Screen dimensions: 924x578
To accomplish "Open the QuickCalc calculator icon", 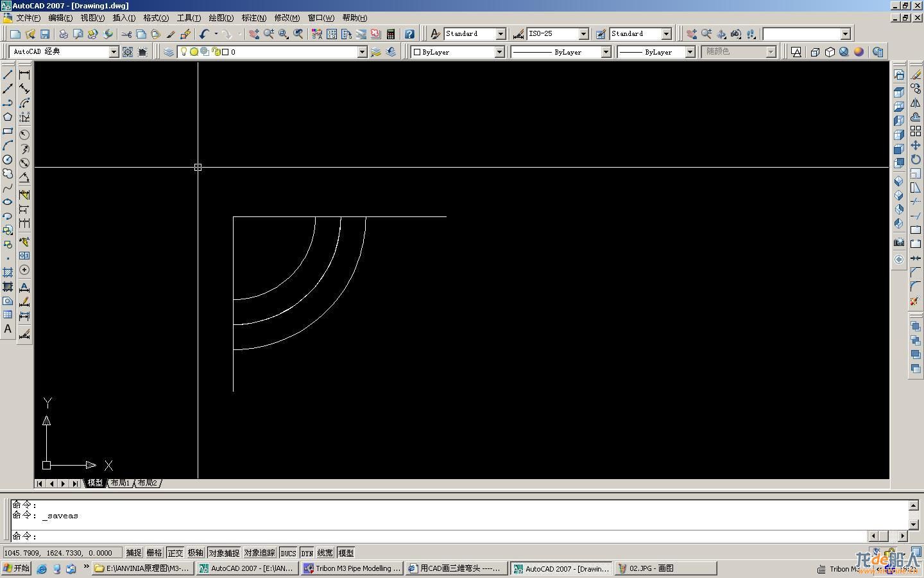I will [x=391, y=34].
